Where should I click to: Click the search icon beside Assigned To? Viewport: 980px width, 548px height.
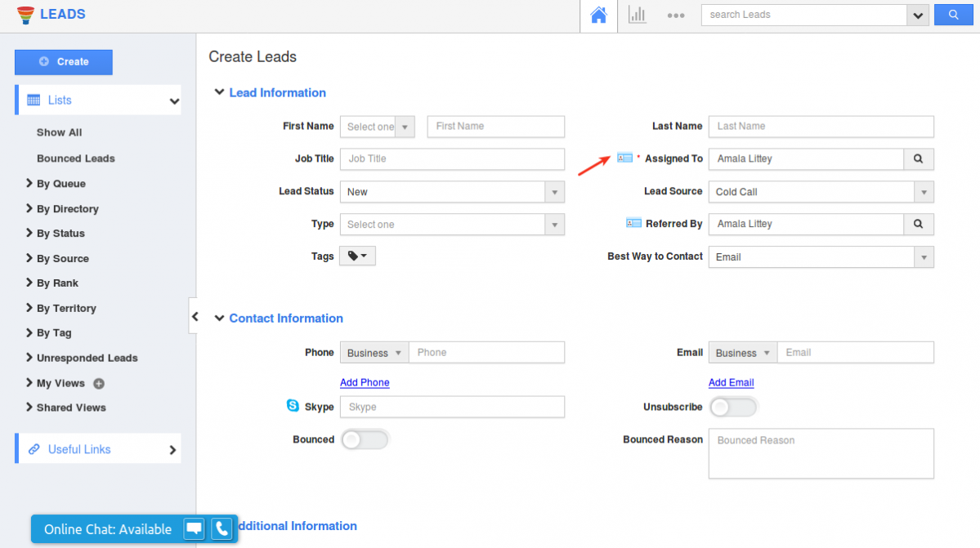918,159
